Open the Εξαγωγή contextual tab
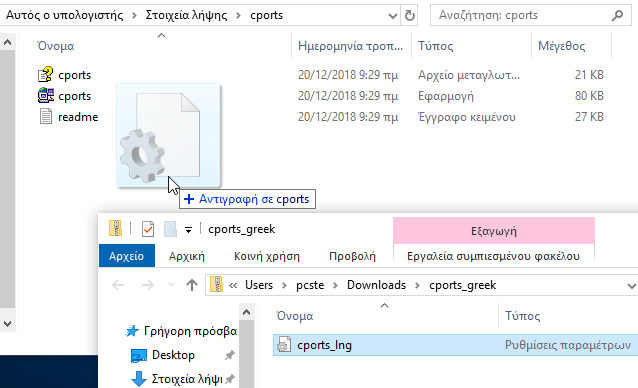 point(494,231)
